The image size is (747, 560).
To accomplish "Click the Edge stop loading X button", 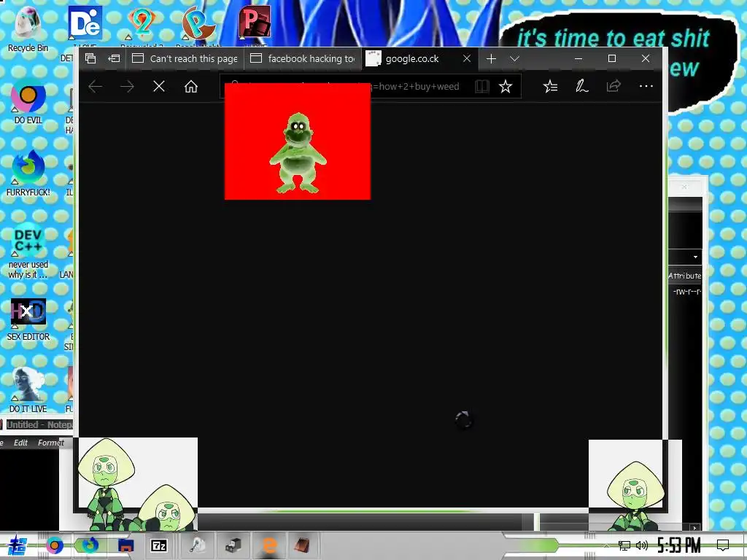I will 159,86.
